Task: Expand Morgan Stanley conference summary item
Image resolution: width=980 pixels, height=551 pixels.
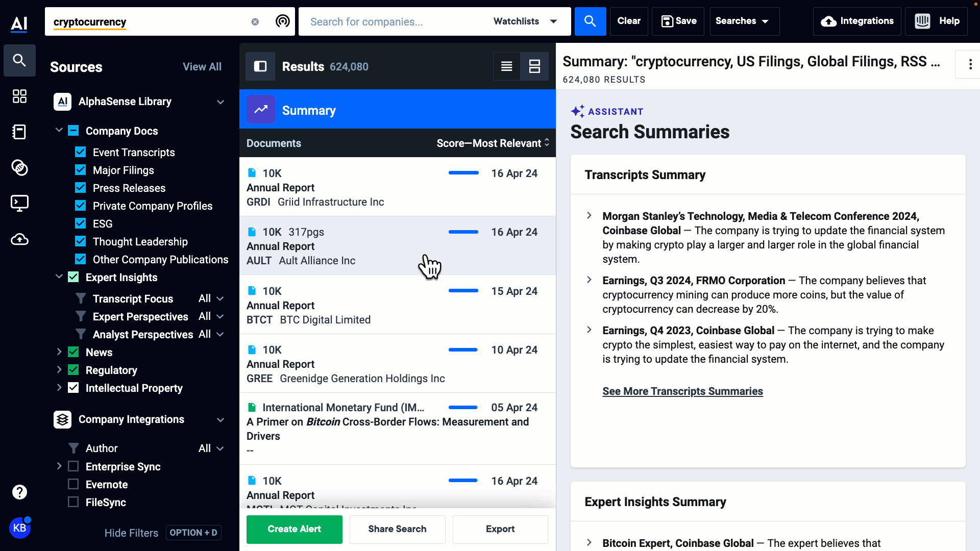Action: click(589, 216)
